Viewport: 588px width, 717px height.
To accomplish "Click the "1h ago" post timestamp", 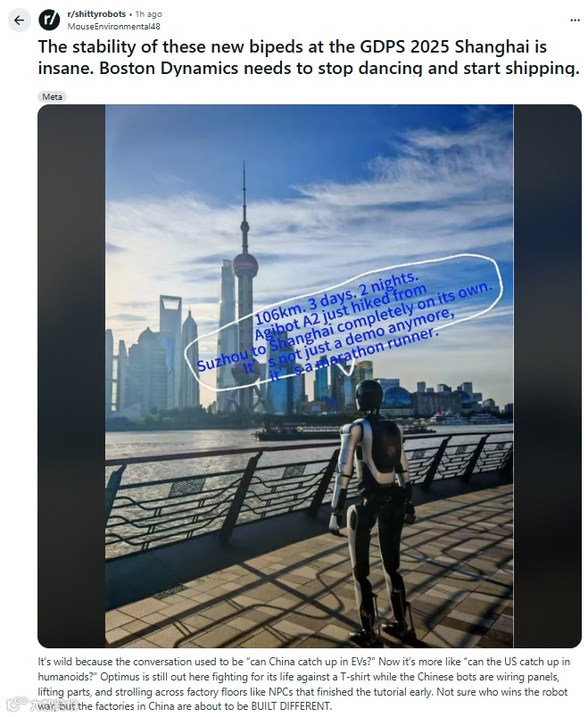I will [149, 14].
